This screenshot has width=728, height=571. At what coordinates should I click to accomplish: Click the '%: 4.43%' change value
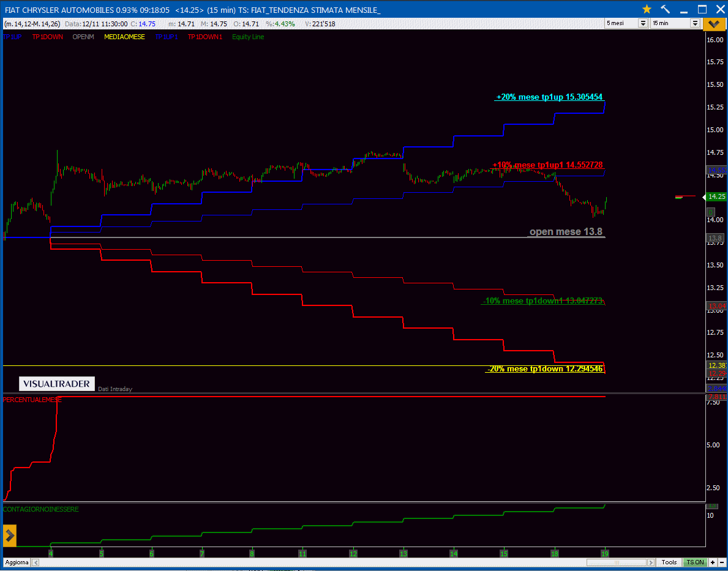click(x=280, y=24)
